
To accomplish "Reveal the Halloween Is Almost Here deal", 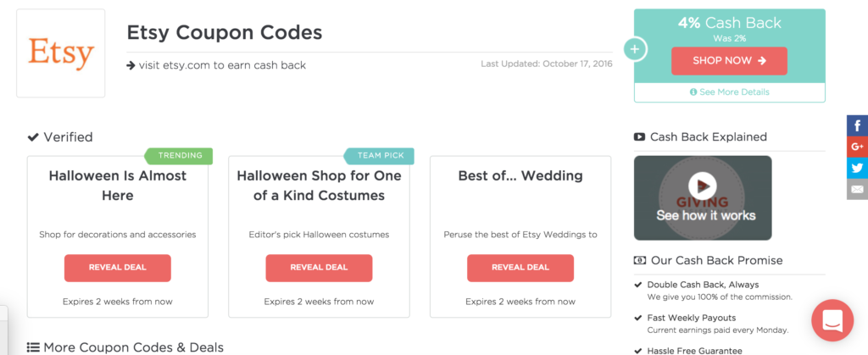I will pyautogui.click(x=117, y=268).
